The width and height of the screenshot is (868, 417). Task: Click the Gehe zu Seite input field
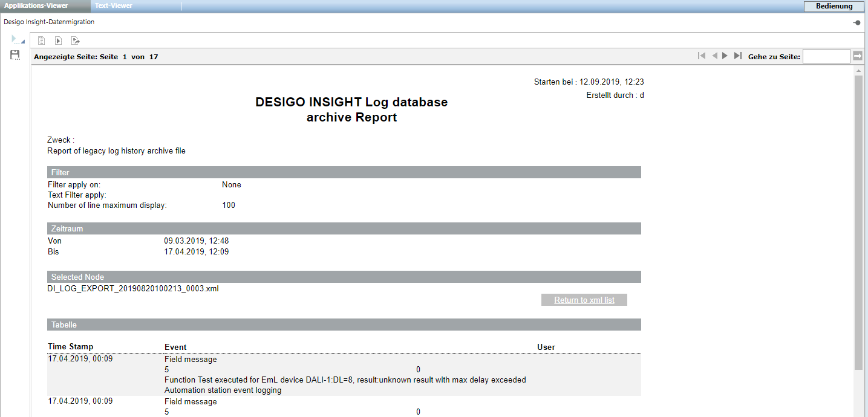click(x=826, y=56)
